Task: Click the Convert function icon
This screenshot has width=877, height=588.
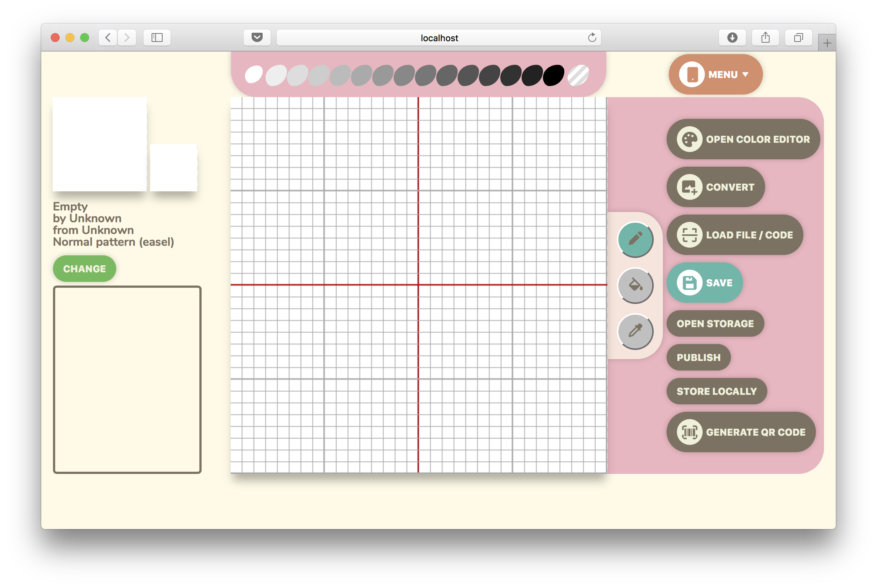Action: pos(689,187)
